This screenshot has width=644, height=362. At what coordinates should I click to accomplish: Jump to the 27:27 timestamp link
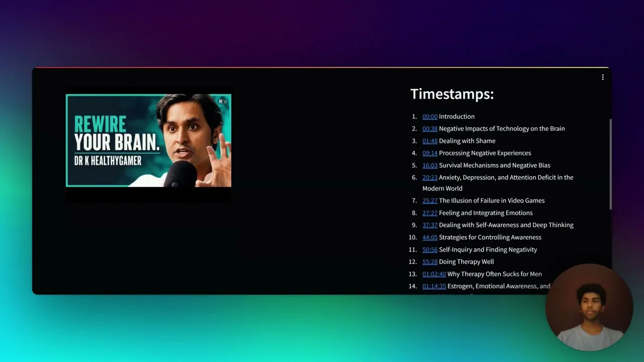(x=430, y=213)
